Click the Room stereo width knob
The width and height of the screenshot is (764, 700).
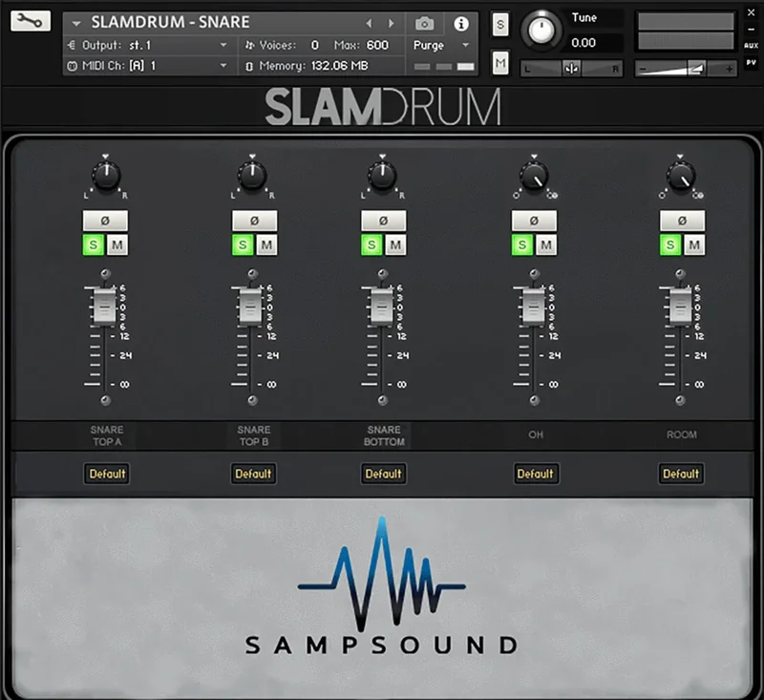coord(680,177)
